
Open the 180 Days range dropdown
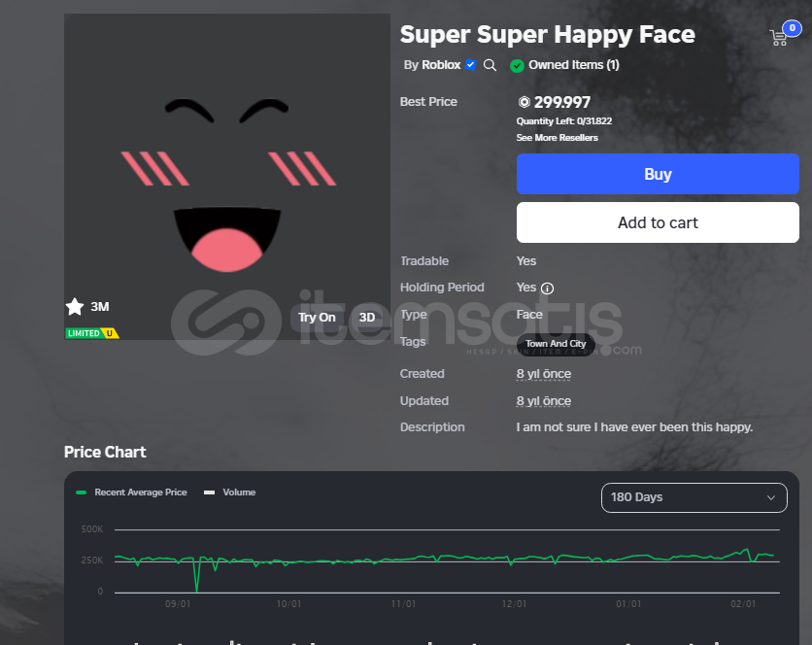click(694, 497)
